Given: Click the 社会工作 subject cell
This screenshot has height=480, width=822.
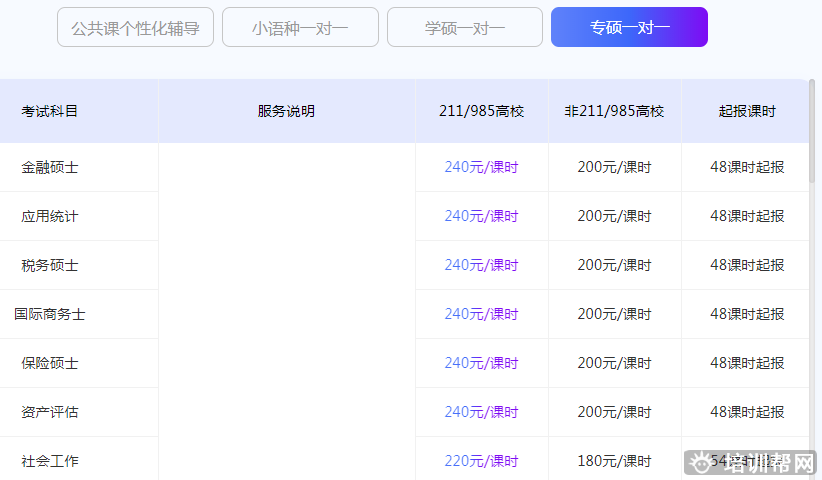Looking at the screenshot, I should pyautogui.click(x=50, y=461).
